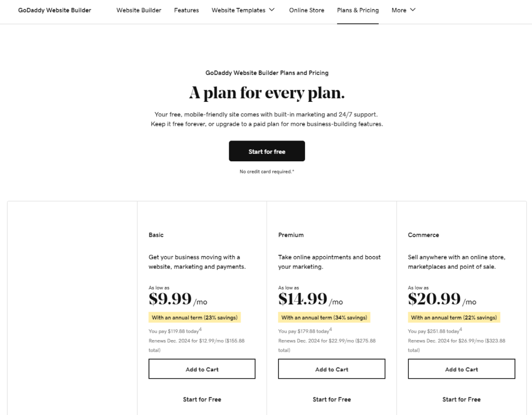
Task: Click Start for Free under Basic plan
Action: (x=202, y=399)
